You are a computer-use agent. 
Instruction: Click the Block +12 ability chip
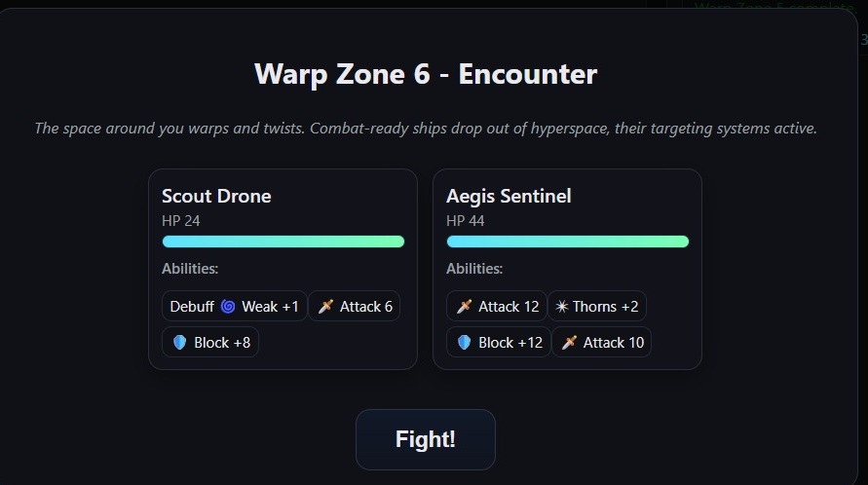coord(498,343)
